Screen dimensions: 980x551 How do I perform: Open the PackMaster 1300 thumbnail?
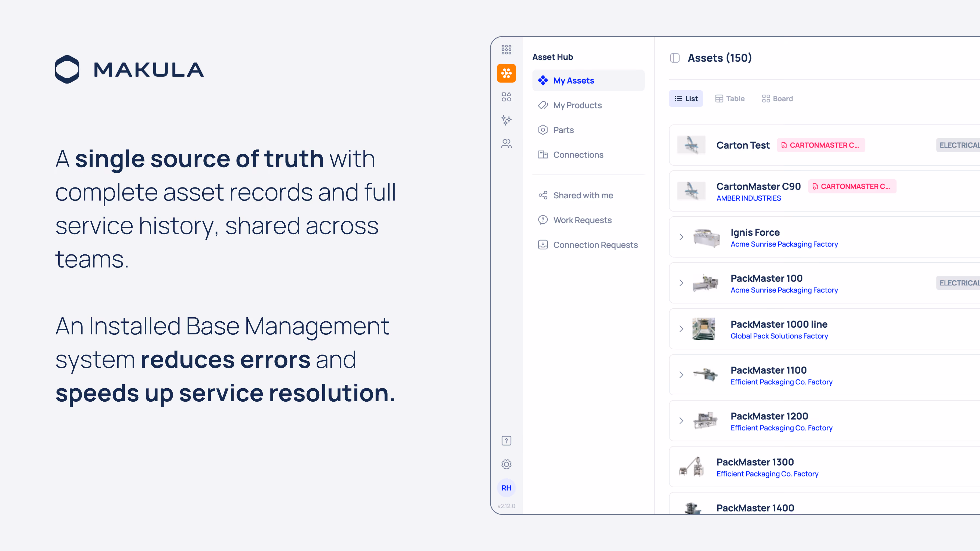pyautogui.click(x=692, y=467)
